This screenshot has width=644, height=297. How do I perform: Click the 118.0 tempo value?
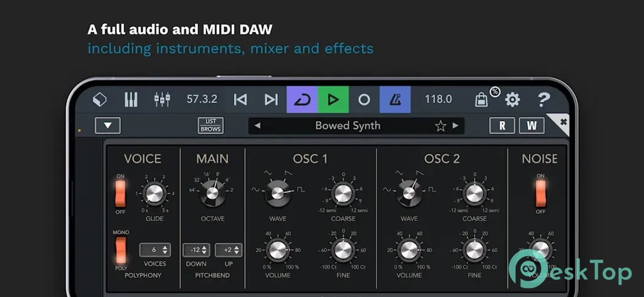tap(438, 99)
